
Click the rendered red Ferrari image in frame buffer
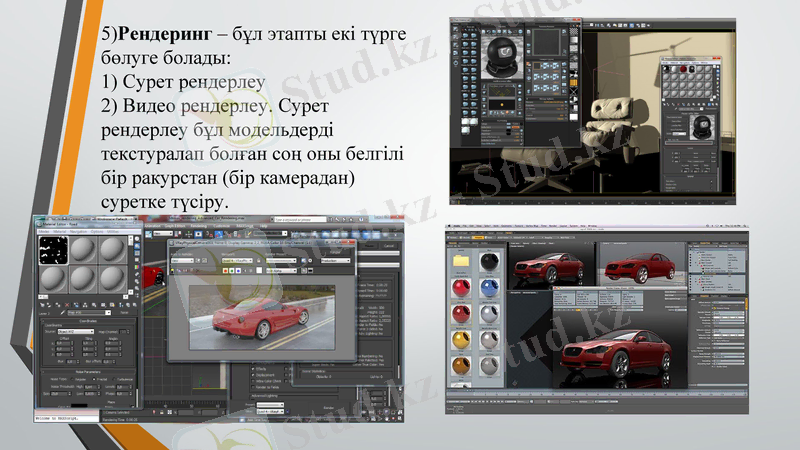pyautogui.click(x=262, y=317)
